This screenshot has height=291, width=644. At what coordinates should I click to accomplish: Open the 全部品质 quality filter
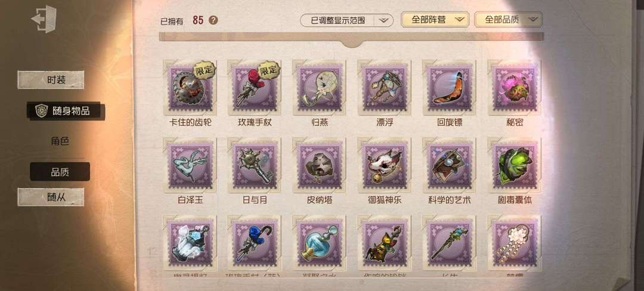pos(509,19)
